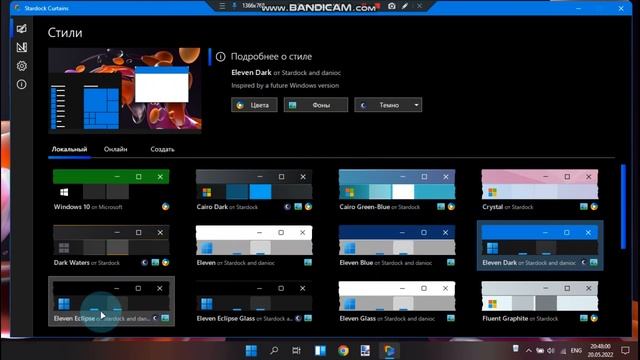Image resolution: width=640 pixels, height=360 pixels.
Task: Click the color wheel icon on Cairo Dark
Action: coord(308,207)
